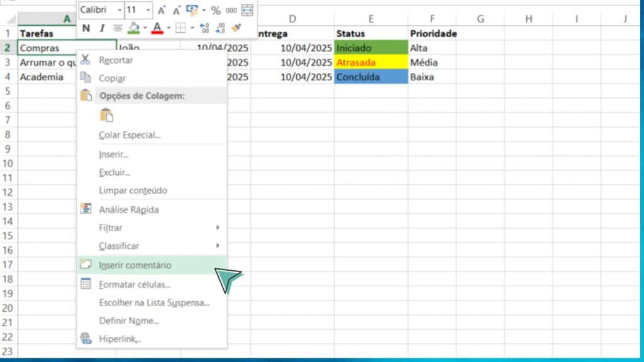This screenshot has height=362, width=644.
Task: Open Colar Especial from the context menu
Action: pyautogui.click(x=152, y=134)
